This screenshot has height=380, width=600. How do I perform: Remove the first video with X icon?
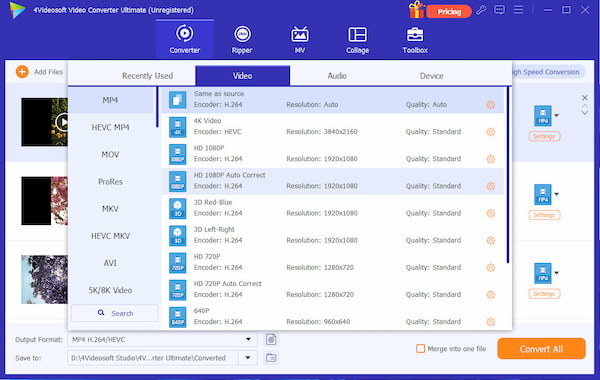pos(584,98)
